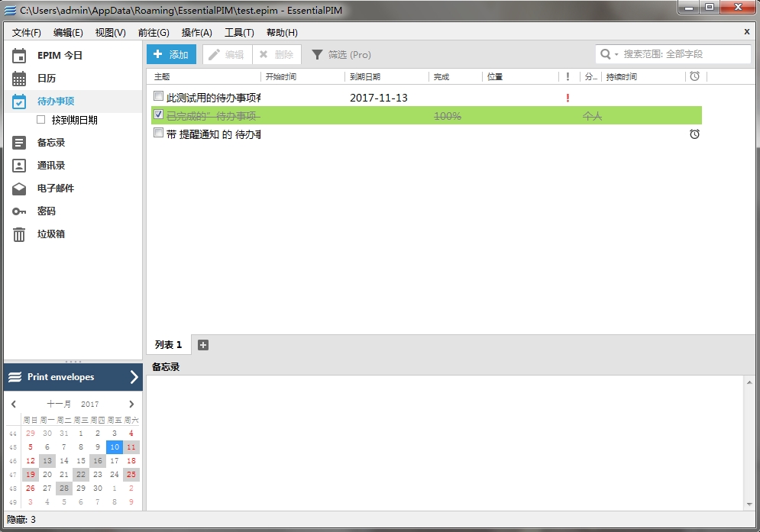This screenshot has width=760, height=532.
Task: Open the Passwords key icon
Action: tap(19, 211)
